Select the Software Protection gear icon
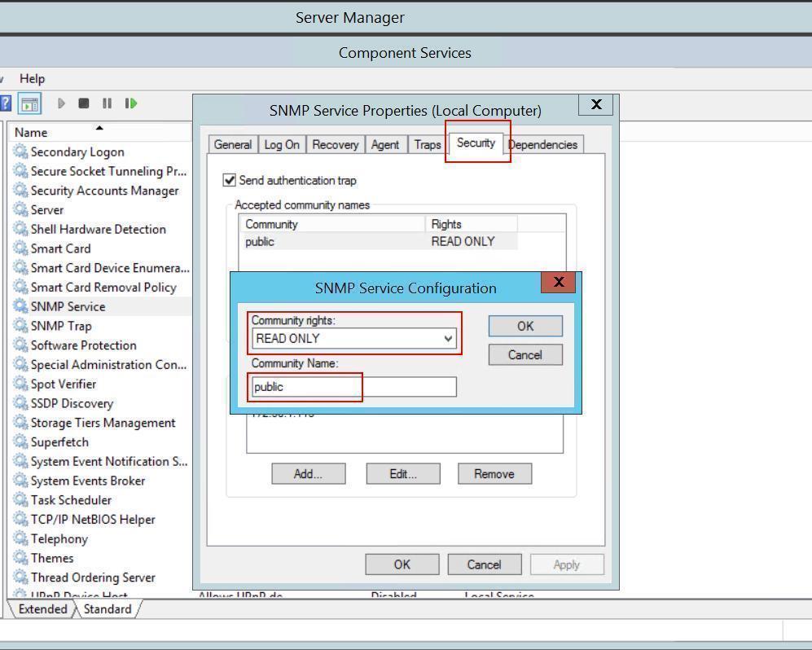Screen dimensions: 812x650 pos(20,345)
